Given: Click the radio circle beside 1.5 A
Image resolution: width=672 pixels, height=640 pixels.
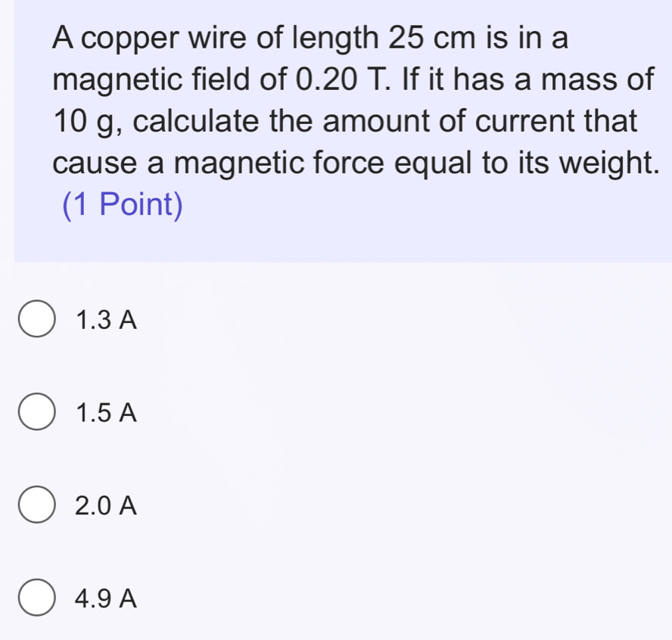Looking at the screenshot, I should [x=36, y=412].
